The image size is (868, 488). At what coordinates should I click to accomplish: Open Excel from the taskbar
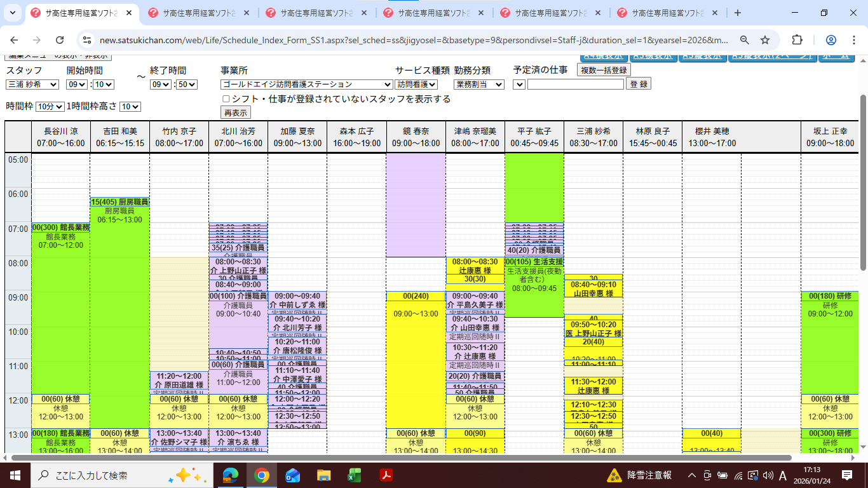point(355,475)
